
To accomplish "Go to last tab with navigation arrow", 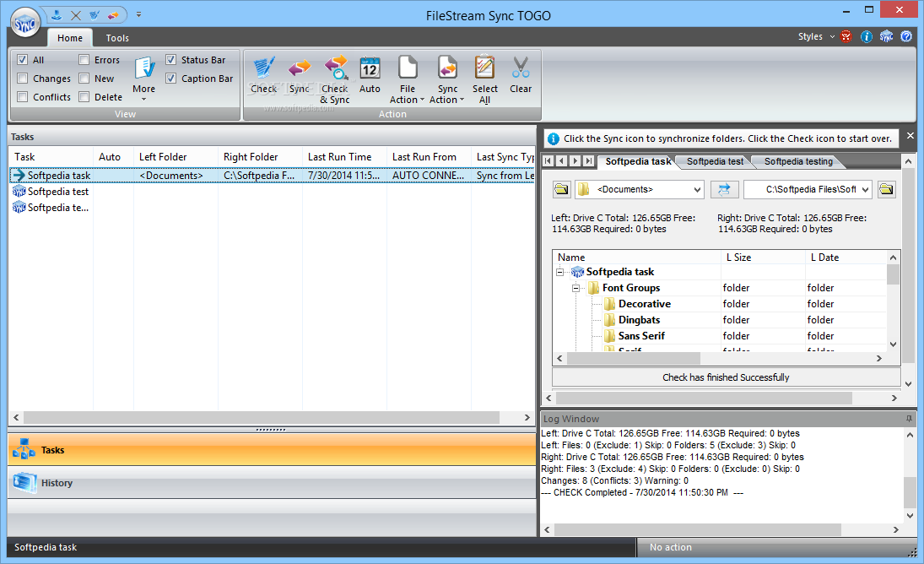I will (589, 161).
